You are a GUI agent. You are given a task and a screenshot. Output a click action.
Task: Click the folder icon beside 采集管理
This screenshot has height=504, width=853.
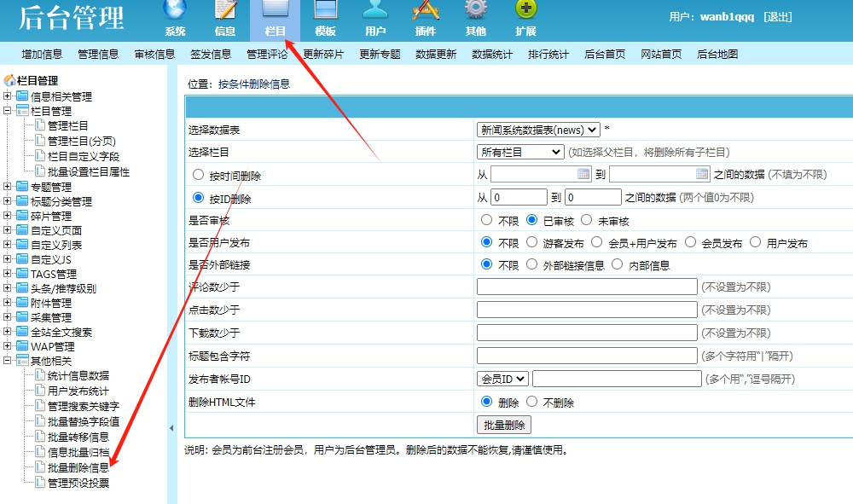point(22,317)
